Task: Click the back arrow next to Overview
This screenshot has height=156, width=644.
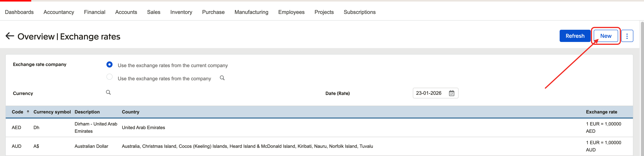Action: coord(10,36)
